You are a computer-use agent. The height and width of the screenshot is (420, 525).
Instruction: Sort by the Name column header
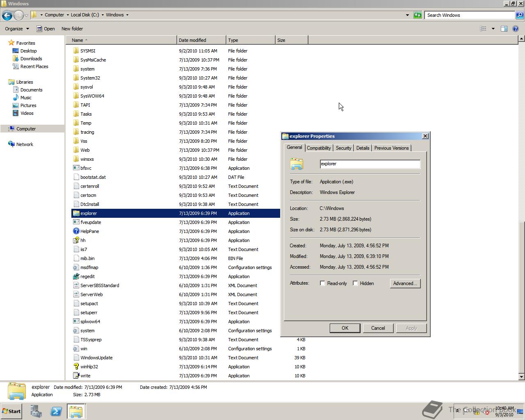tap(121, 40)
